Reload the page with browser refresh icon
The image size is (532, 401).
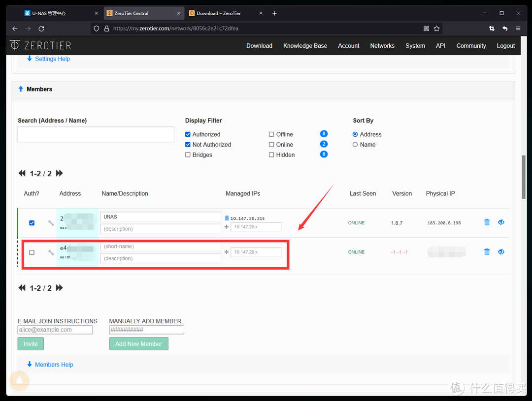click(41, 29)
